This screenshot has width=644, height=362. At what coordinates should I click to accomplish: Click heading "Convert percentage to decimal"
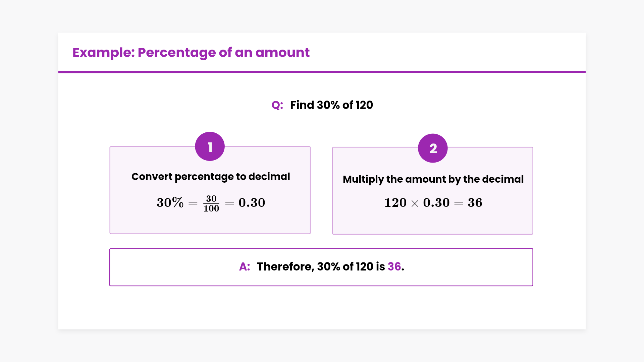click(211, 177)
